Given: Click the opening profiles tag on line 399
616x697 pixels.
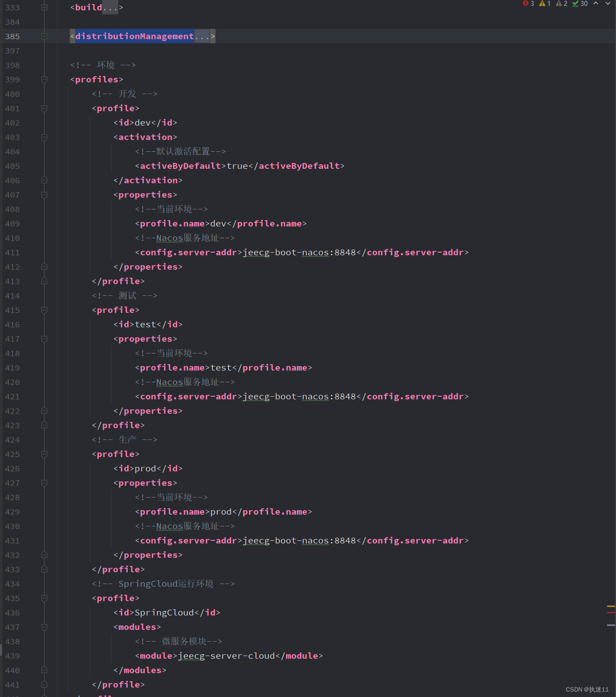Looking at the screenshot, I should coord(97,79).
